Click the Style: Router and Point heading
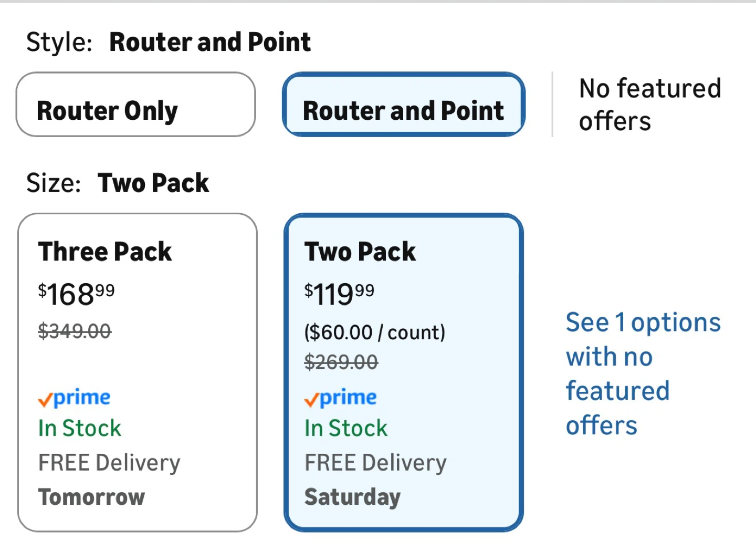Image resolution: width=756 pixels, height=551 pixels. point(169,42)
